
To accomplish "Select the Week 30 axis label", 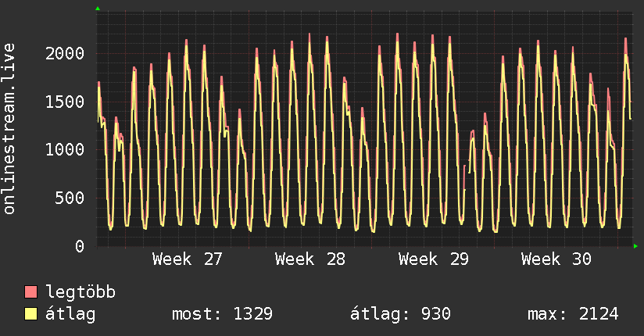I will [x=556, y=259].
